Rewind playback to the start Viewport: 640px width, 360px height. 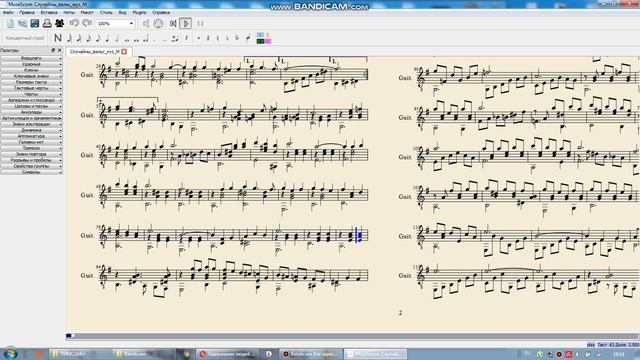coord(173,24)
